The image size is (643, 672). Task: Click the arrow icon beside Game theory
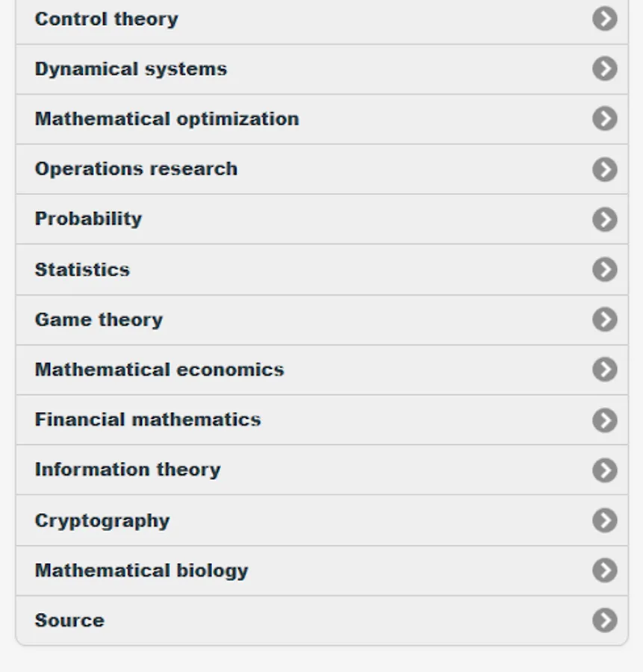605,320
